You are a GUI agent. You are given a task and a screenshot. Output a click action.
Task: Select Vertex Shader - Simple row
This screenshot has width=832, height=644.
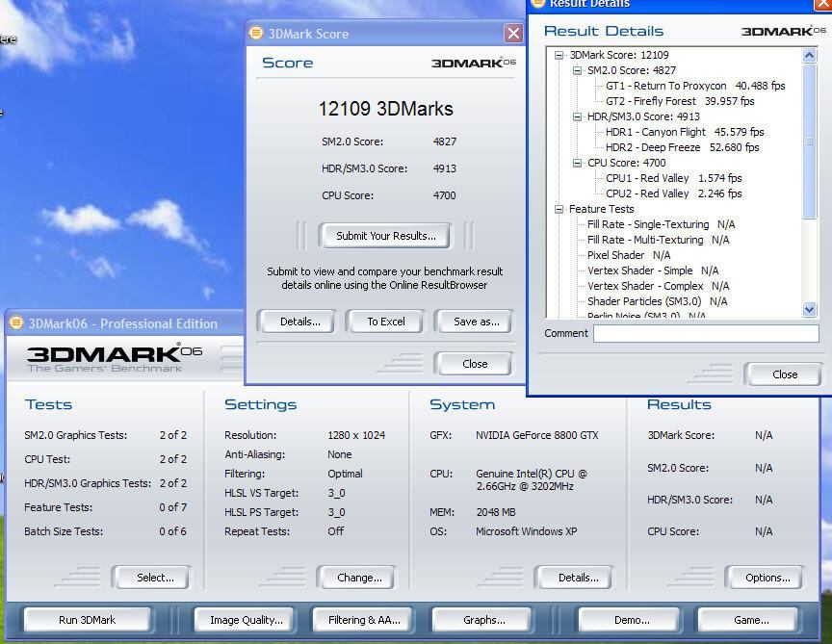(x=653, y=270)
